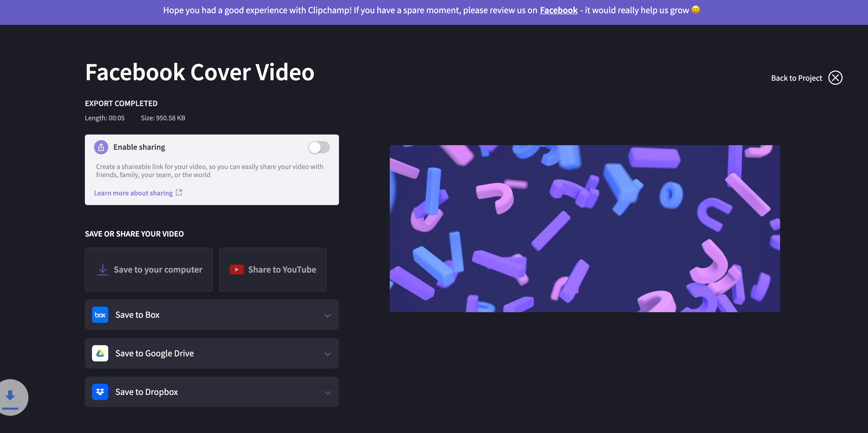Image resolution: width=868 pixels, height=433 pixels.
Task: Click the Back to Project link
Action: click(x=796, y=78)
